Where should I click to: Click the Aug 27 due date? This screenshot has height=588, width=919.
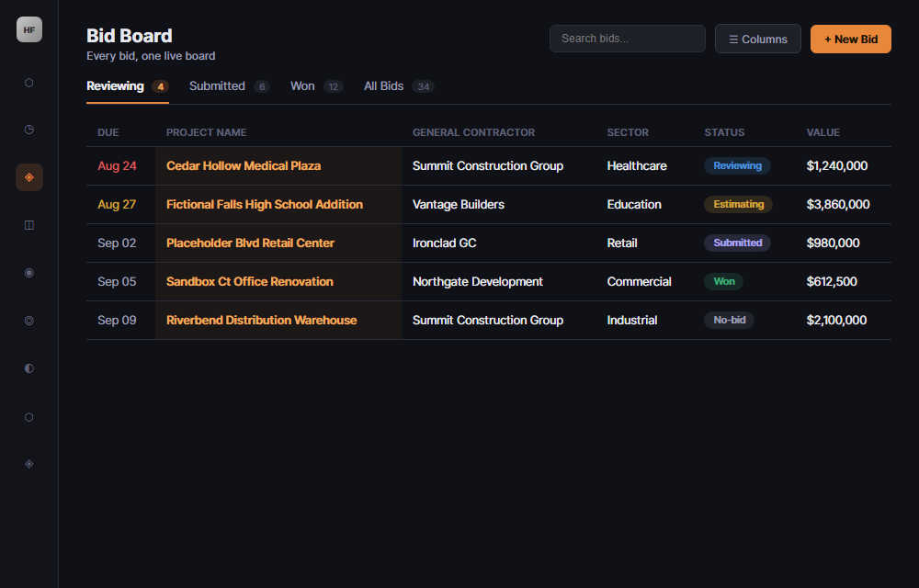[x=117, y=204]
